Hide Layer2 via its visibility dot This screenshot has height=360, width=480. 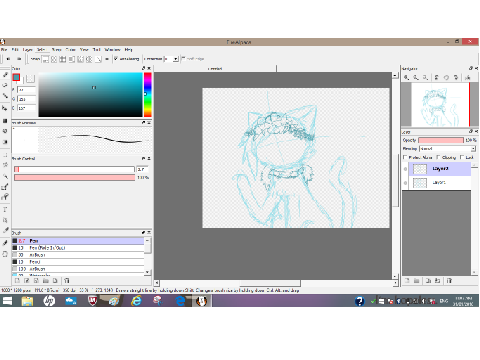405,169
